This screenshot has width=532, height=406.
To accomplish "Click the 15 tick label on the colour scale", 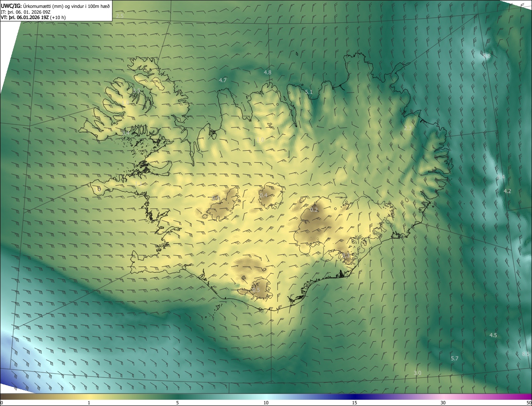I will pos(355,403).
